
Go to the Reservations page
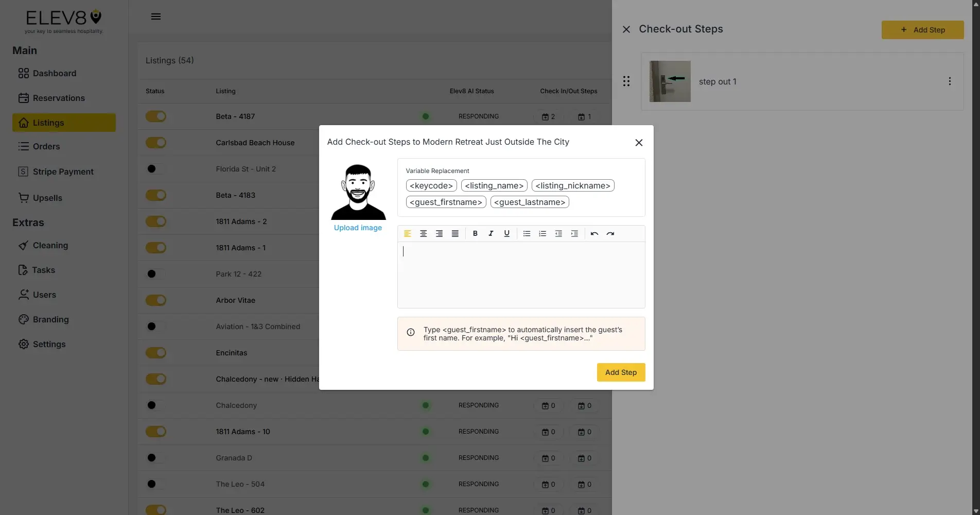click(x=58, y=98)
